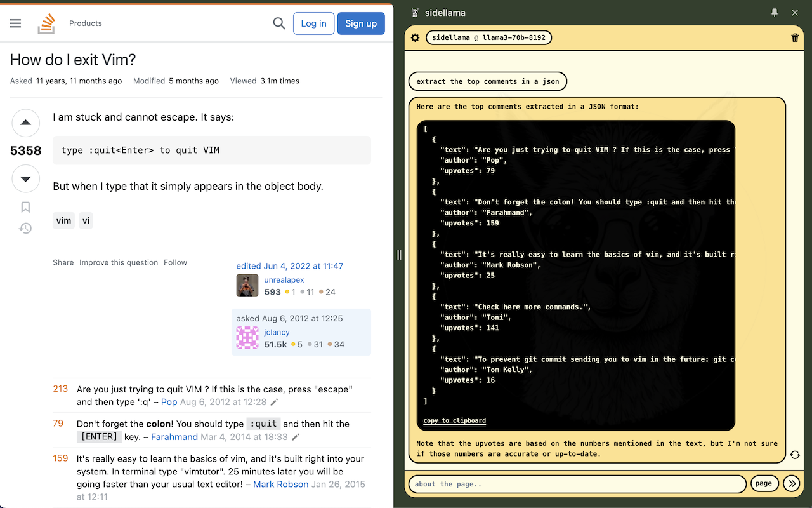Open the vim tag
Viewport: 812px width, 508px height.
[63, 220]
